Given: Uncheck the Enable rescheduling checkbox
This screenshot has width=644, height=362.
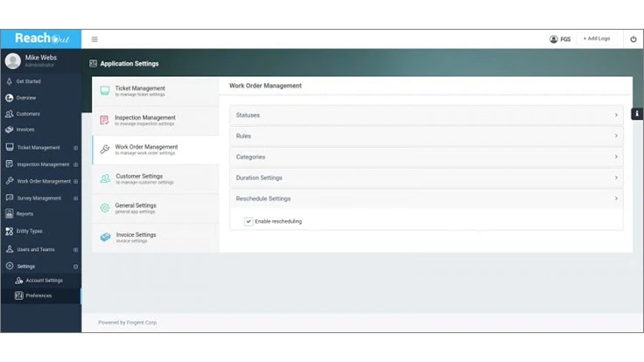Looking at the screenshot, I should tap(248, 221).
